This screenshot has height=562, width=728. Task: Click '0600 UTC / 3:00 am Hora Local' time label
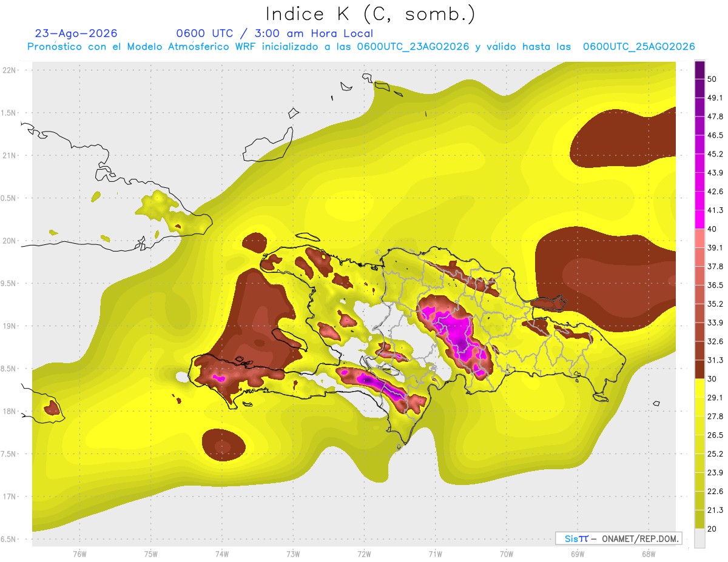tap(275, 33)
